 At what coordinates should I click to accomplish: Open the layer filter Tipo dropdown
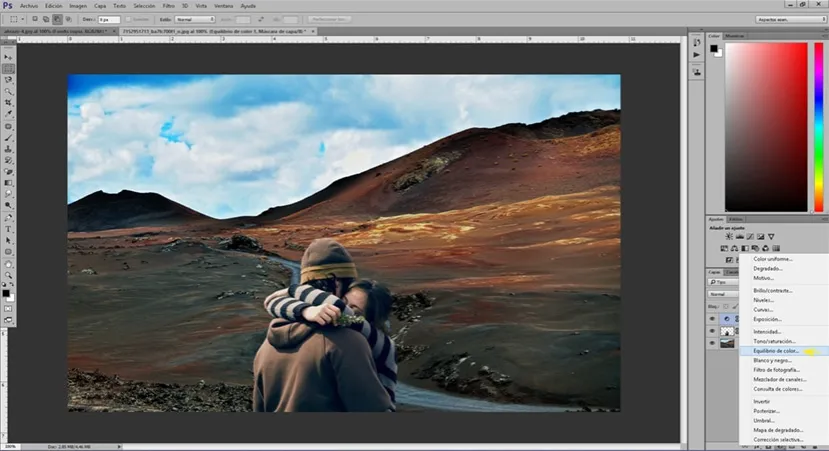pyautogui.click(x=722, y=282)
